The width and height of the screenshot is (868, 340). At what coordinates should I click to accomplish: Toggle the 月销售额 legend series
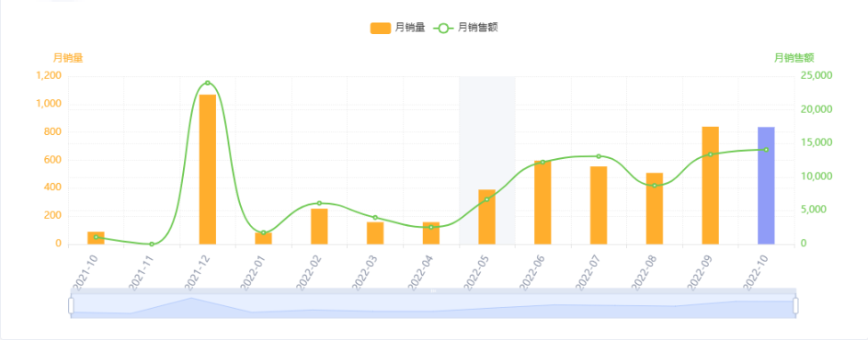(x=465, y=28)
